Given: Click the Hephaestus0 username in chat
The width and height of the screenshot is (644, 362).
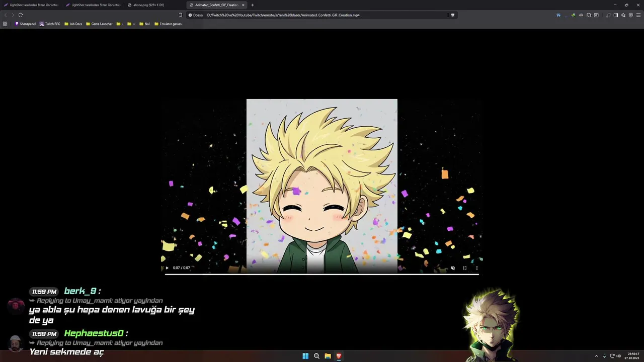Looking at the screenshot, I should pos(94,333).
